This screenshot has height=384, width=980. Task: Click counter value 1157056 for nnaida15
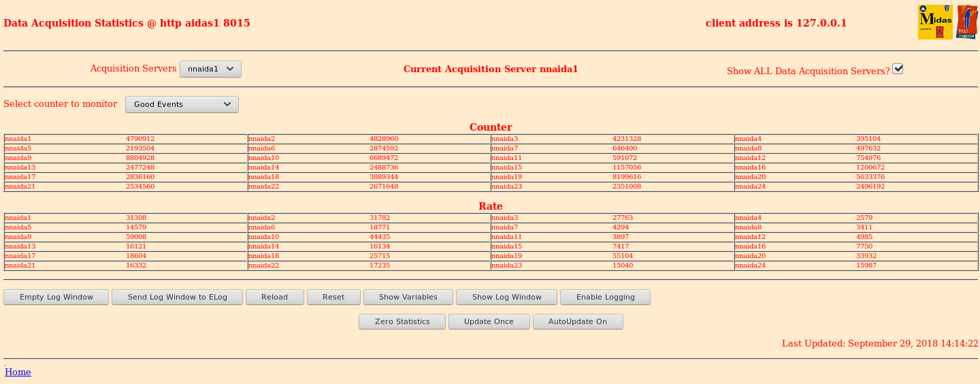click(x=627, y=167)
